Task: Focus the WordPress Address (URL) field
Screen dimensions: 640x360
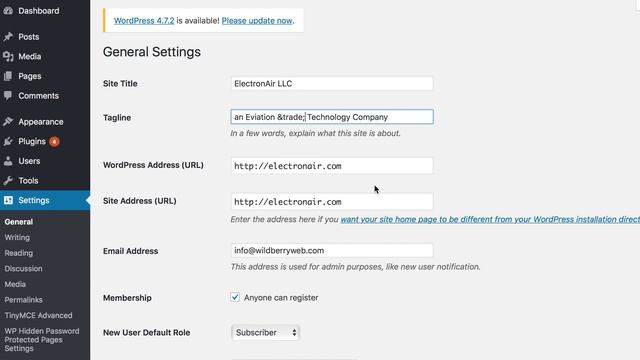Action: pos(332,166)
